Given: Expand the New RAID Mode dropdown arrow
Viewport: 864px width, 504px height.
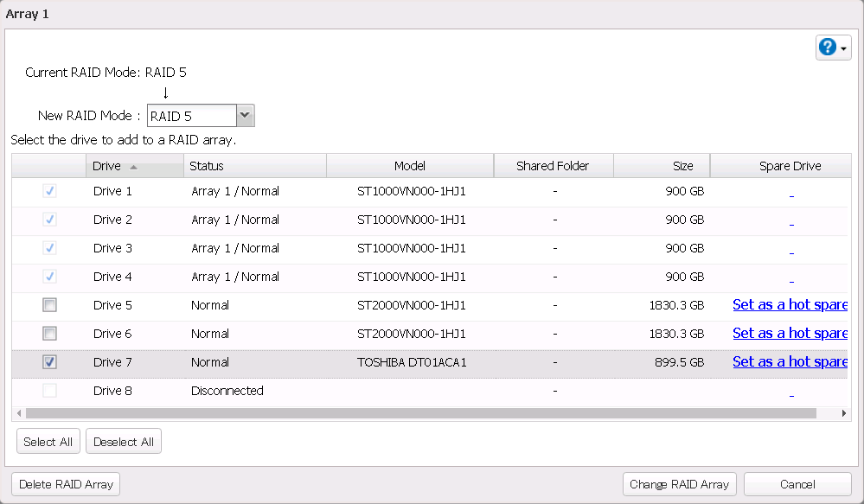Looking at the screenshot, I should (245, 116).
